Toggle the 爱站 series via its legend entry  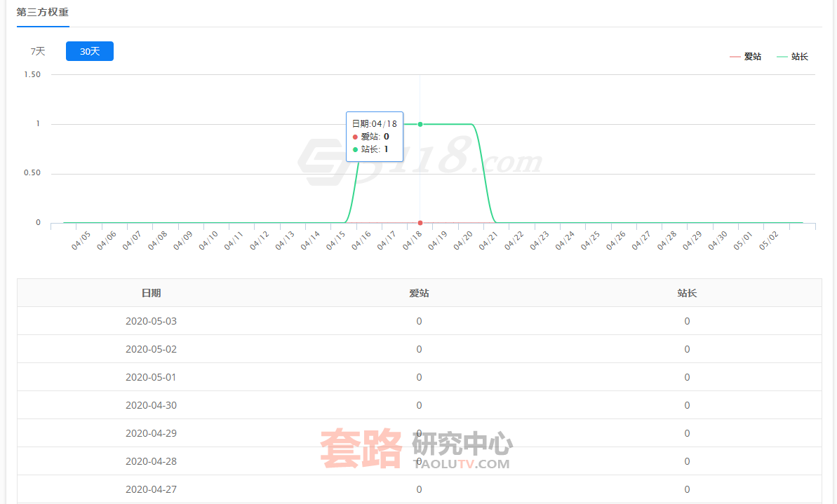point(752,56)
